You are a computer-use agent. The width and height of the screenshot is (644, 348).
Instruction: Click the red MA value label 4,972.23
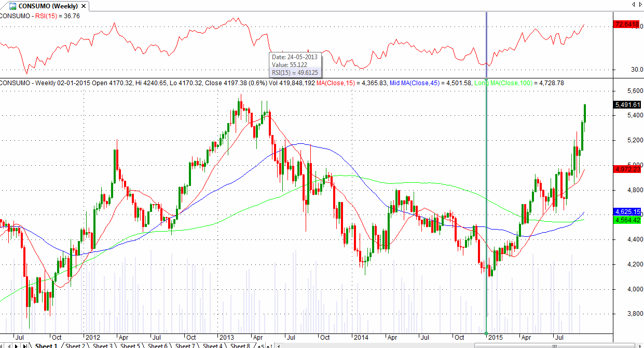click(626, 169)
